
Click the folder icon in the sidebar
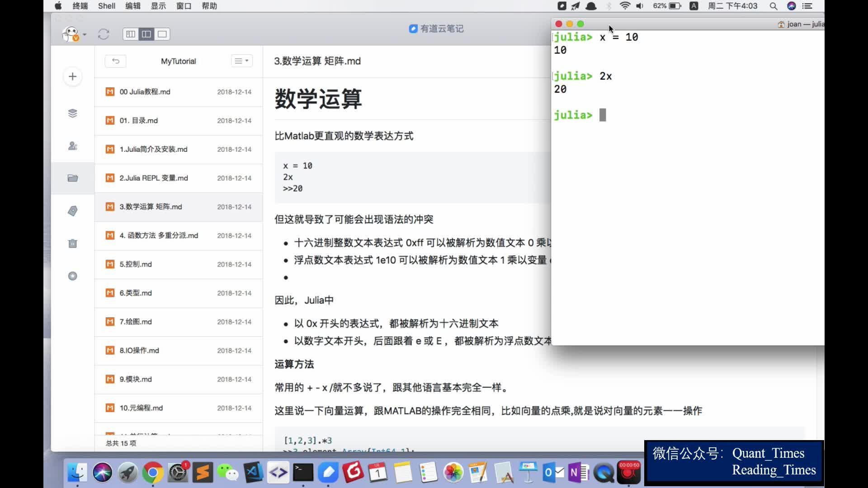click(x=72, y=178)
